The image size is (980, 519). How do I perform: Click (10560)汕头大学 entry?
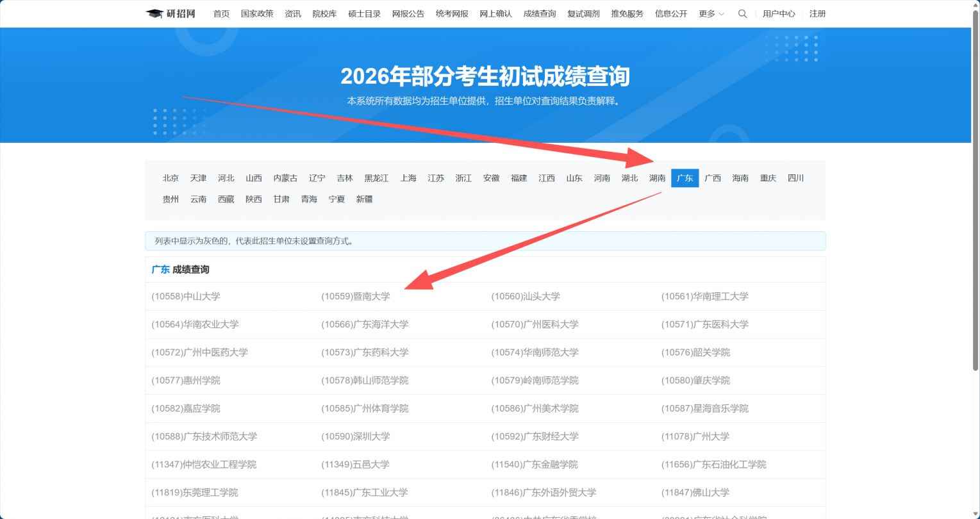tap(526, 297)
